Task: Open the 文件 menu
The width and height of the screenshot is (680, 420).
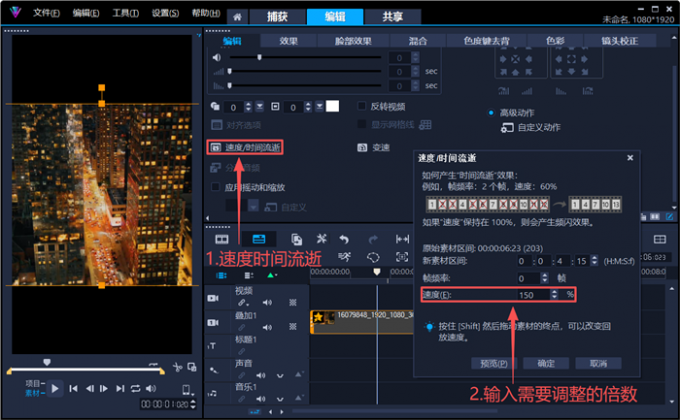Action: pyautogui.click(x=46, y=13)
